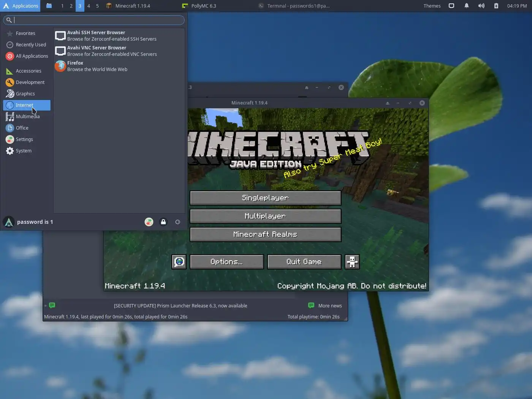Switch to workspace 4

(89, 6)
